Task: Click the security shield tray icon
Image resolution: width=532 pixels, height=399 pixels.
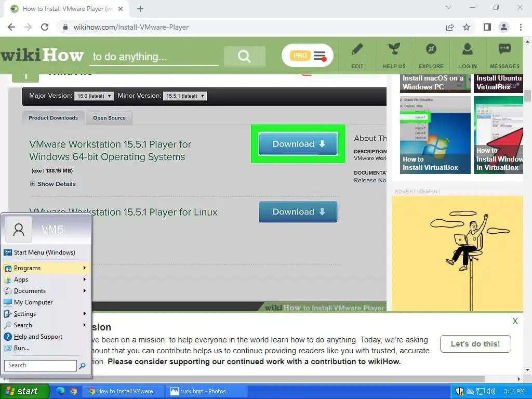Action: tap(459, 391)
